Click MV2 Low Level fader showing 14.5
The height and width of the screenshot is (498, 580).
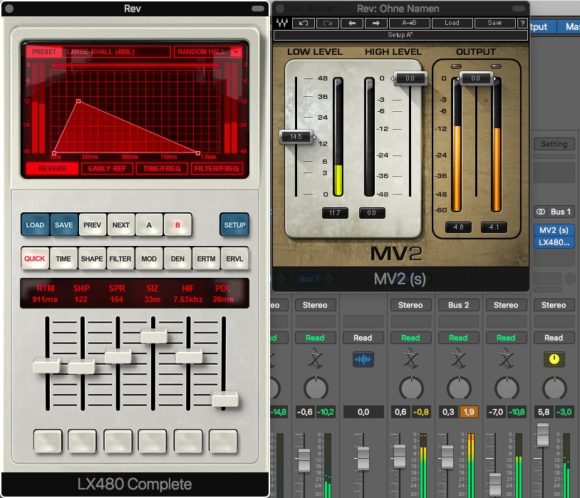point(296,137)
